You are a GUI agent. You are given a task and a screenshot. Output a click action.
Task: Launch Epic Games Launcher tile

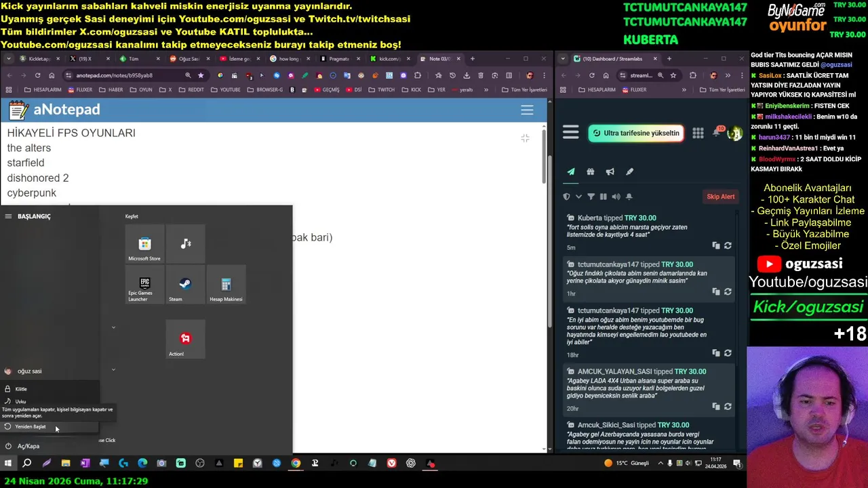pyautogui.click(x=144, y=285)
